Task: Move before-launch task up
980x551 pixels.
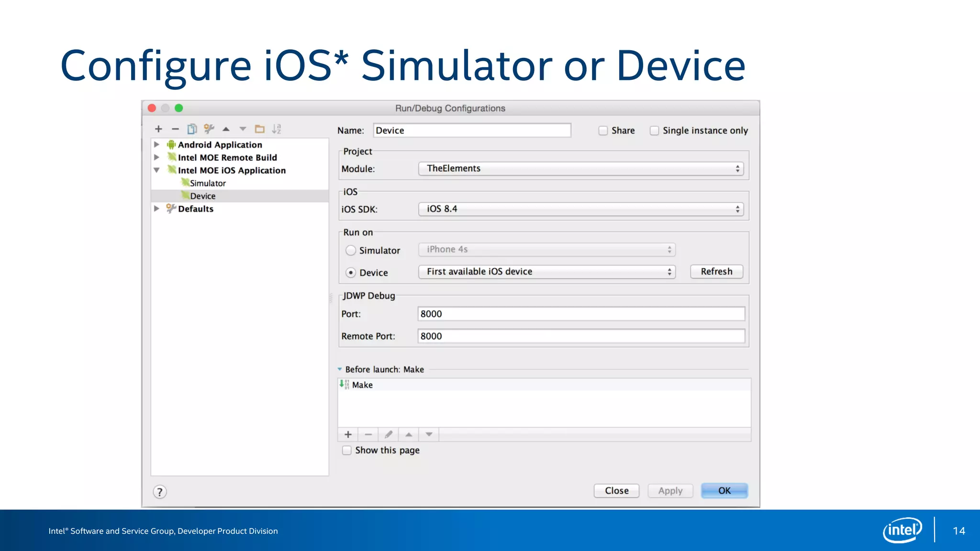Action: [x=409, y=434]
